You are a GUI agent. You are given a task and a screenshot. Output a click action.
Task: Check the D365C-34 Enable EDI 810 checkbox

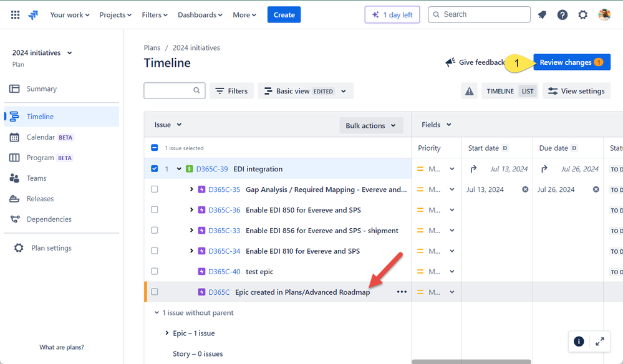click(155, 251)
